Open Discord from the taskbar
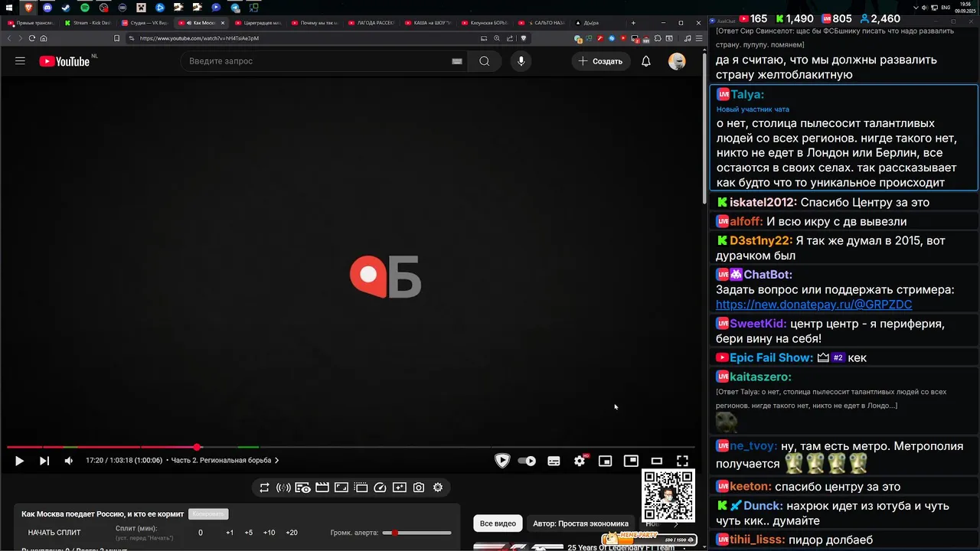Screen dimensions: 980x551 point(47,8)
